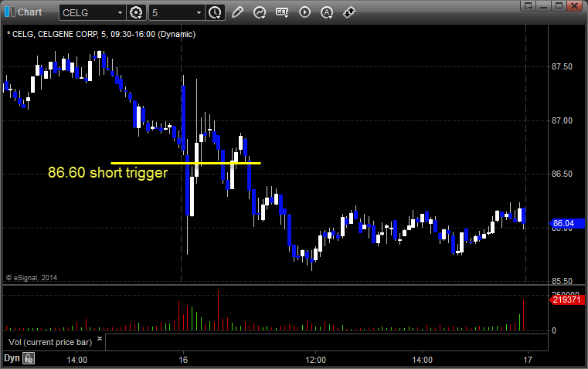Click the GET tools icon
Image resolution: width=588 pixels, height=369 pixels.
click(x=282, y=12)
